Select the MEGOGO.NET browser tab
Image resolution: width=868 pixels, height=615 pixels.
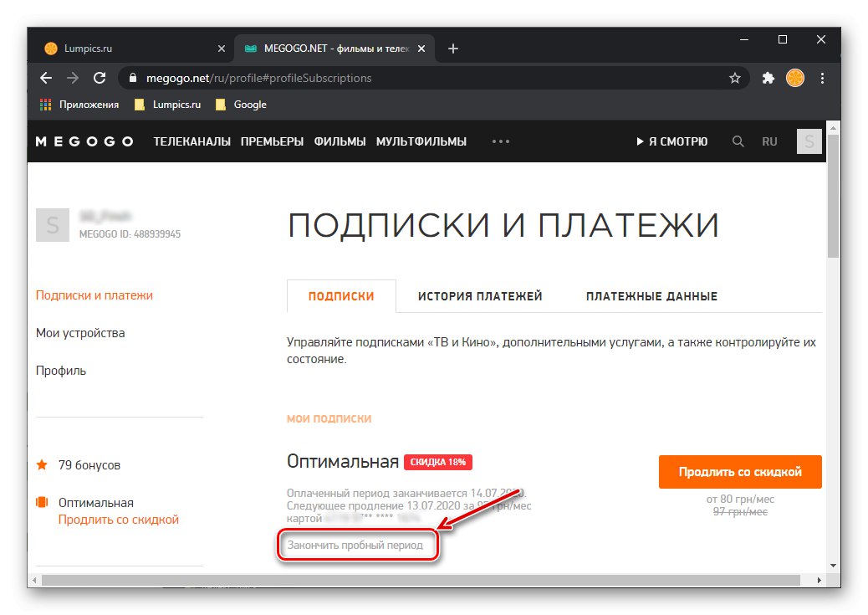[x=334, y=49]
